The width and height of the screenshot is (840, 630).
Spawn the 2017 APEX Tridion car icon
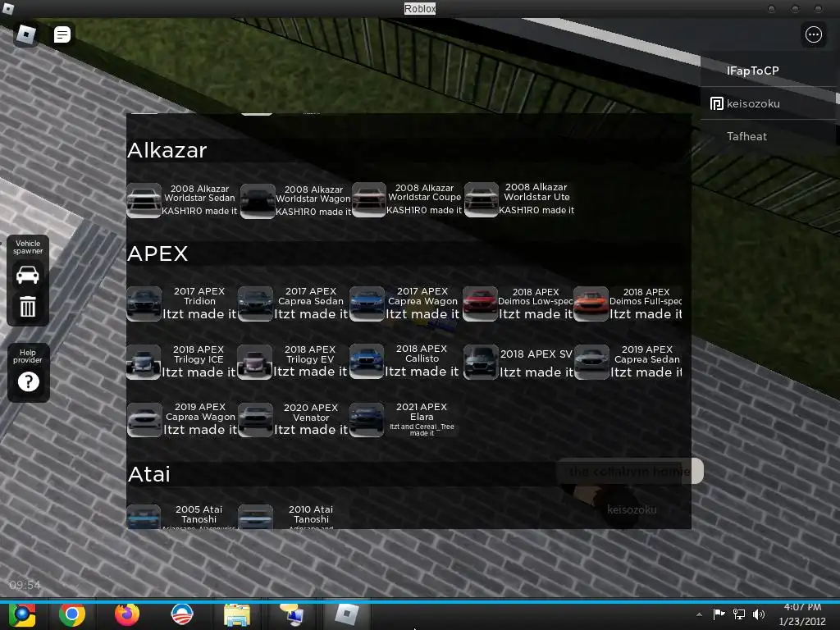pos(144,304)
